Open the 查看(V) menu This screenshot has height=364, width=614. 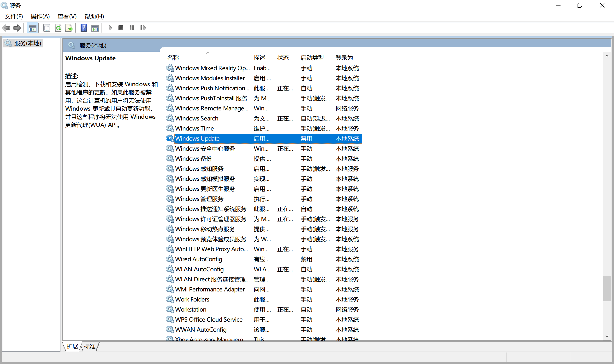tap(67, 17)
